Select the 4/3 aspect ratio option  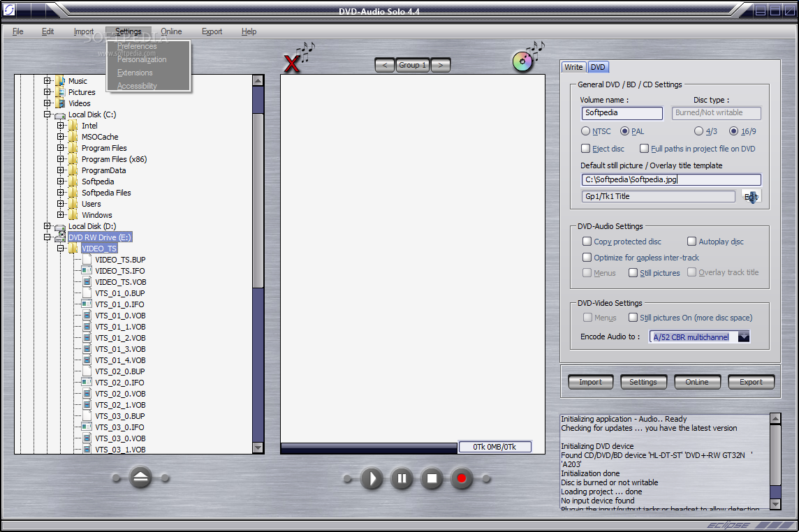(x=698, y=131)
